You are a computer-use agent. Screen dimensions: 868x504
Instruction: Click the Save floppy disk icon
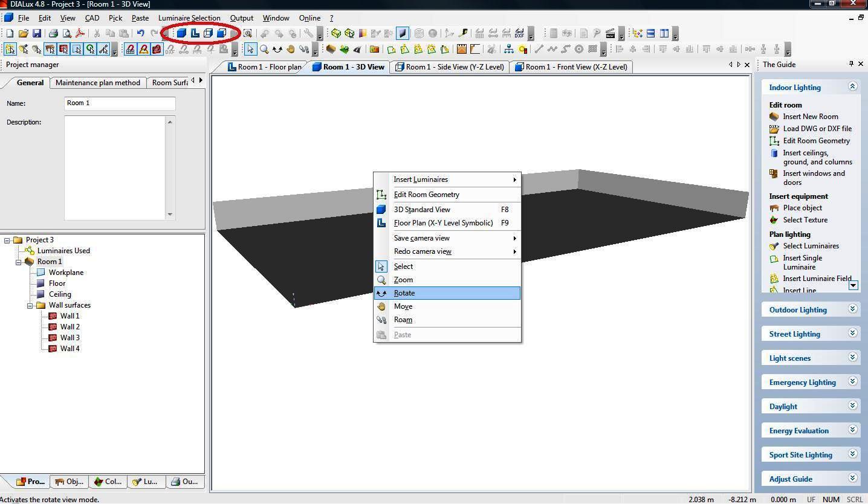click(36, 33)
